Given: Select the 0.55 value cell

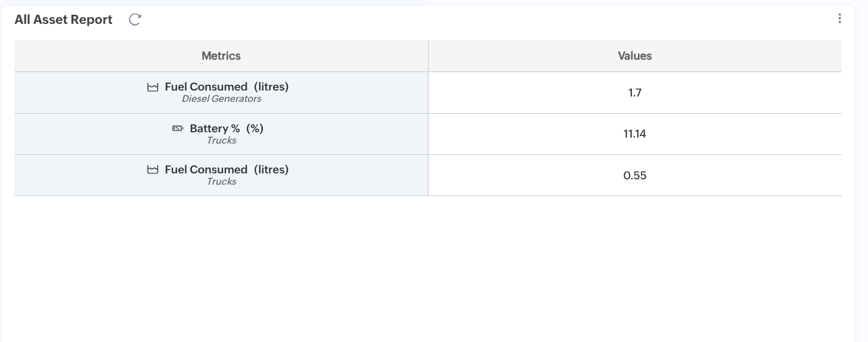Looking at the screenshot, I should pos(634,176).
